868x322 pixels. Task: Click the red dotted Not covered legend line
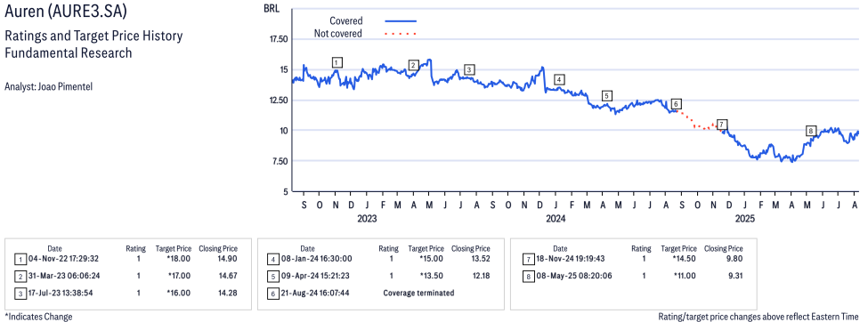click(401, 34)
